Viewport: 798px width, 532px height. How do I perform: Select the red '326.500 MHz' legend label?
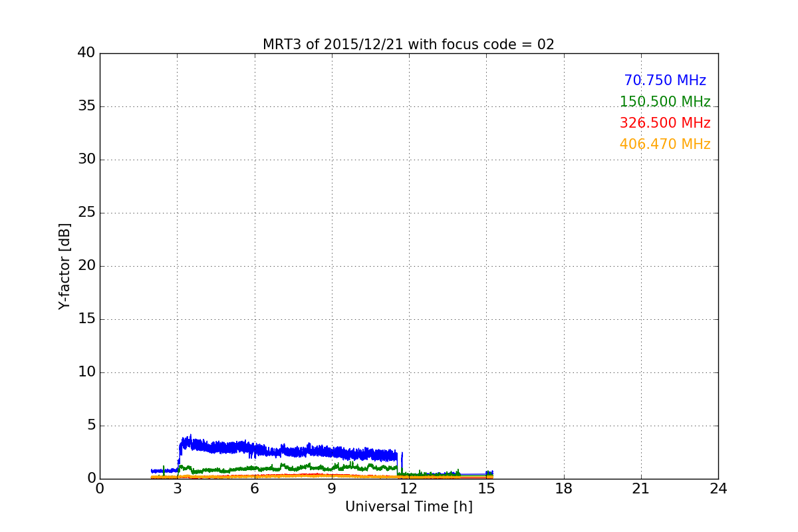pos(665,123)
